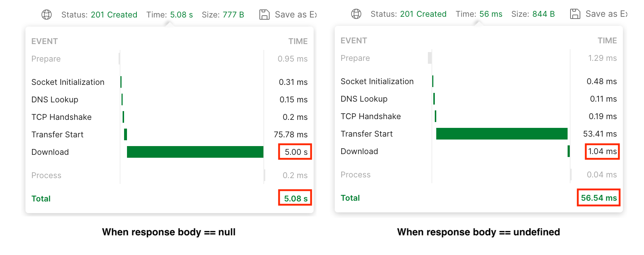This screenshot has width=644, height=255.
Task: Click the save disk icon in left panel
Action: coord(265,15)
